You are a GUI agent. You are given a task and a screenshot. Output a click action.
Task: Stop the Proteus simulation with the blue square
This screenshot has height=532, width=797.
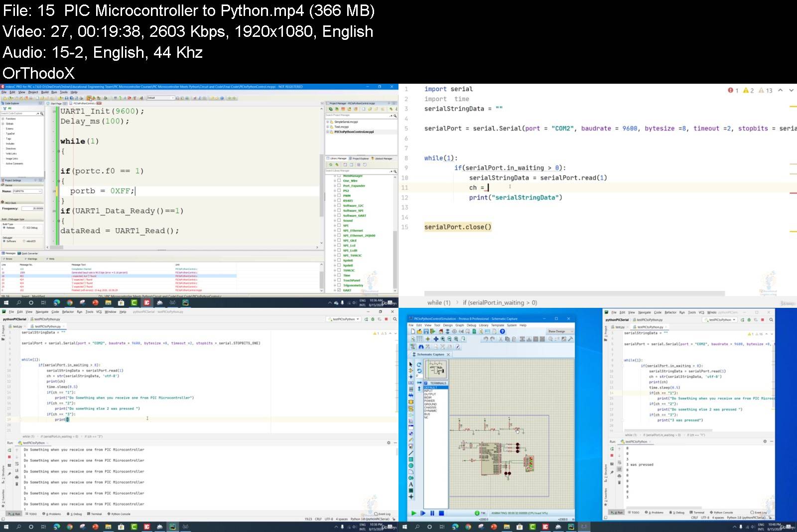[441, 513]
